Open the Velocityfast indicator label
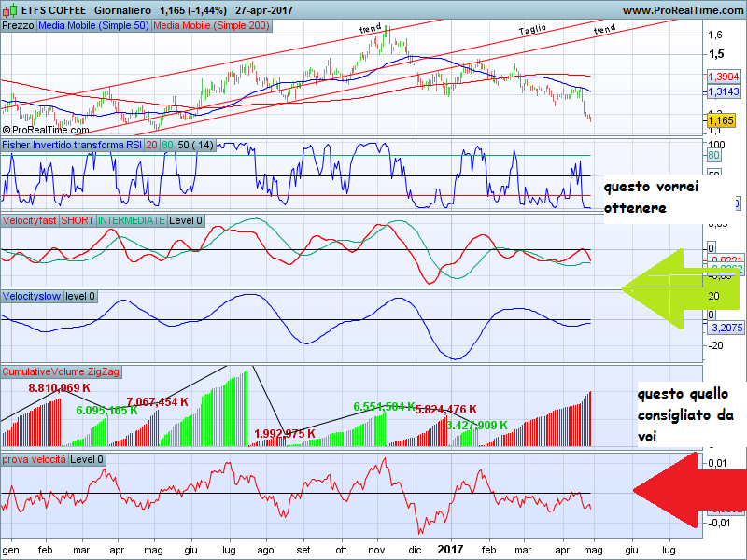The image size is (747, 560). [30, 220]
